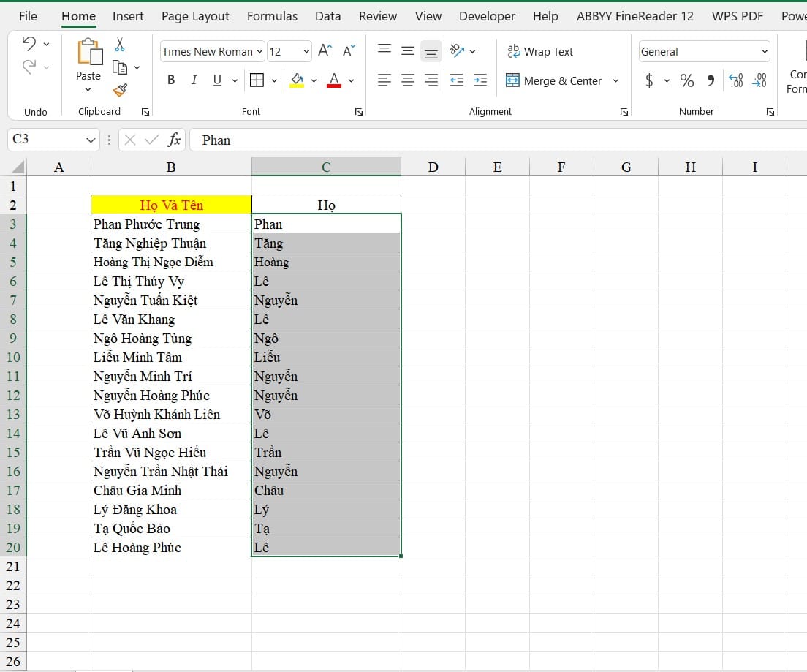Viewport: 807px width, 672px height.
Task: Select the cell containing Phan Phước Trung
Action: pyautogui.click(x=171, y=224)
